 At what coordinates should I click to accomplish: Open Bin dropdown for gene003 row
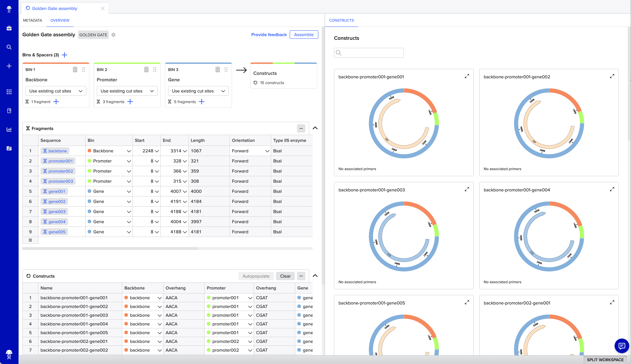[129, 211]
